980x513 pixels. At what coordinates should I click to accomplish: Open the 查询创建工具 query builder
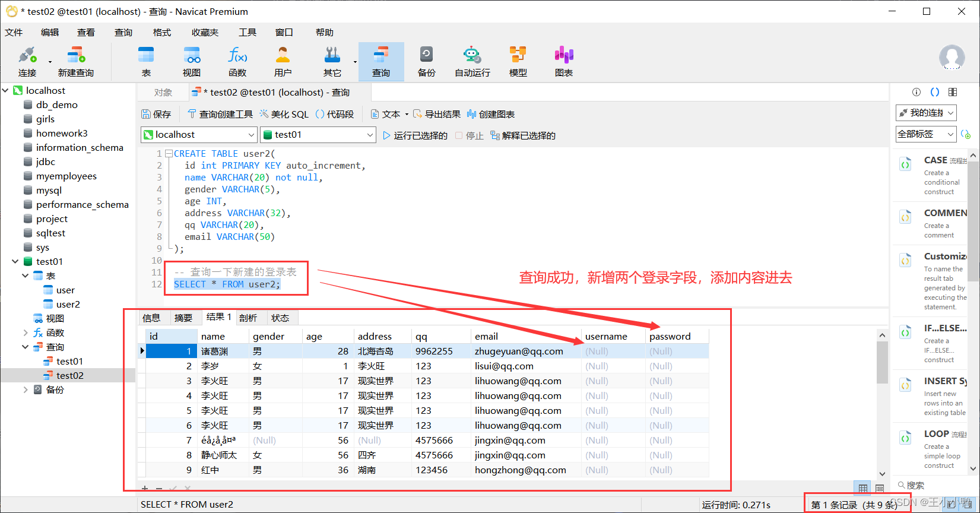pyautogui.click(x=220, y=114)
